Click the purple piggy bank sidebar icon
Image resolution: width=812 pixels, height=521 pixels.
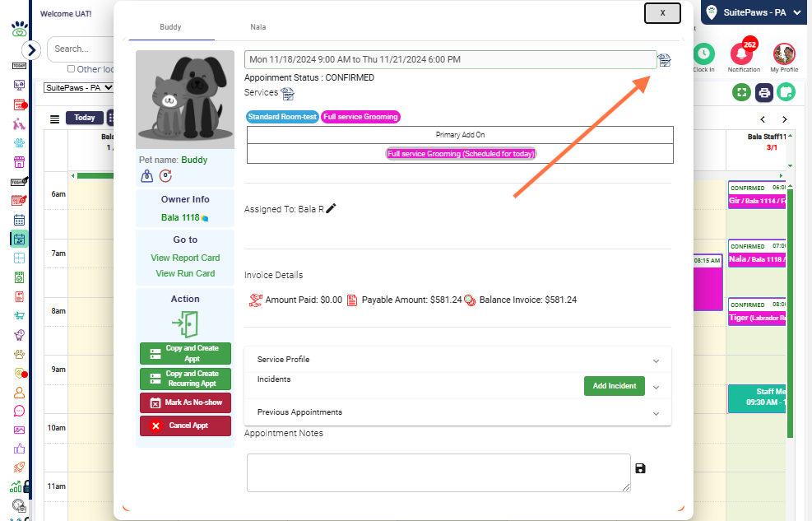(x=19, y=334)
